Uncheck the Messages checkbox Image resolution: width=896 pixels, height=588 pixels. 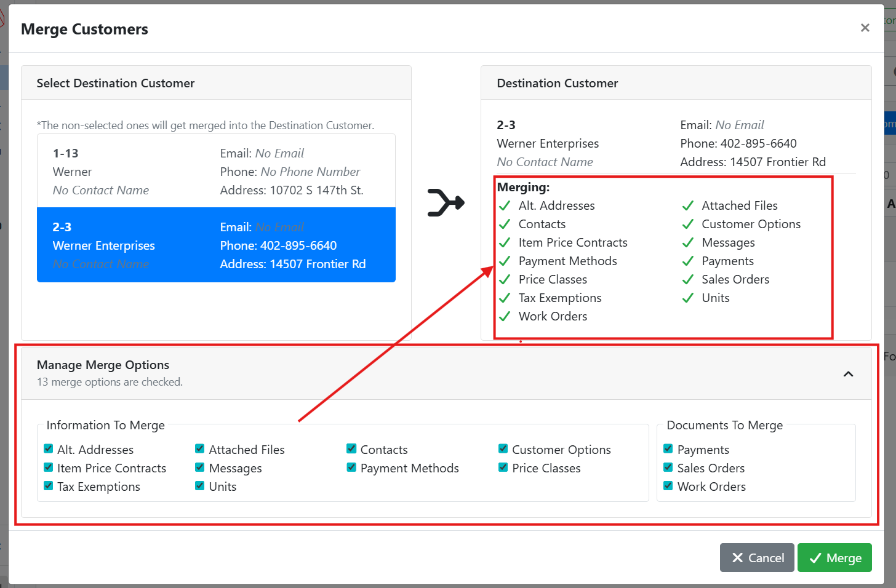(x=200, y=467)
